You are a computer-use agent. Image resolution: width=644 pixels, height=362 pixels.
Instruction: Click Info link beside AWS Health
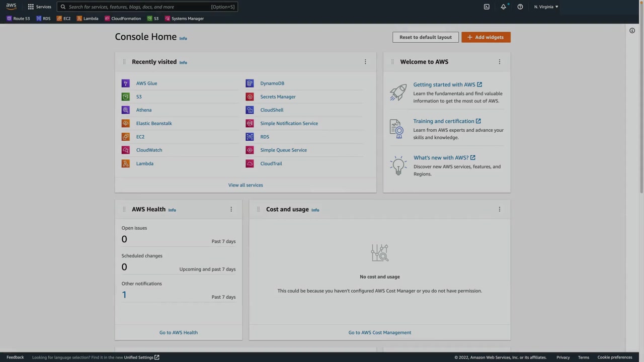tap(172, 210)
